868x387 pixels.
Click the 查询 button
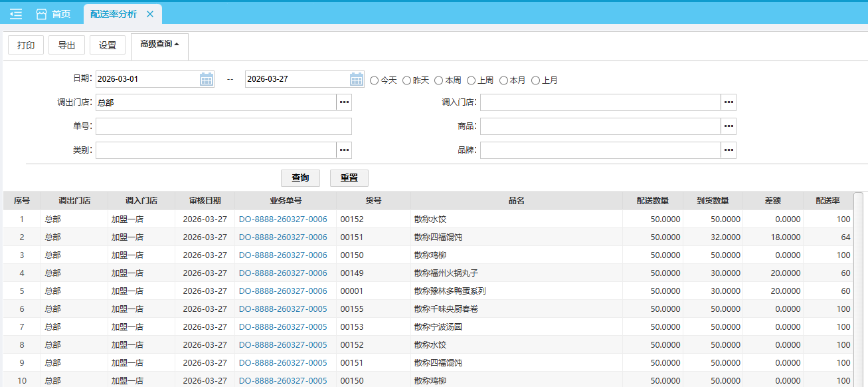tap(300, 178)
